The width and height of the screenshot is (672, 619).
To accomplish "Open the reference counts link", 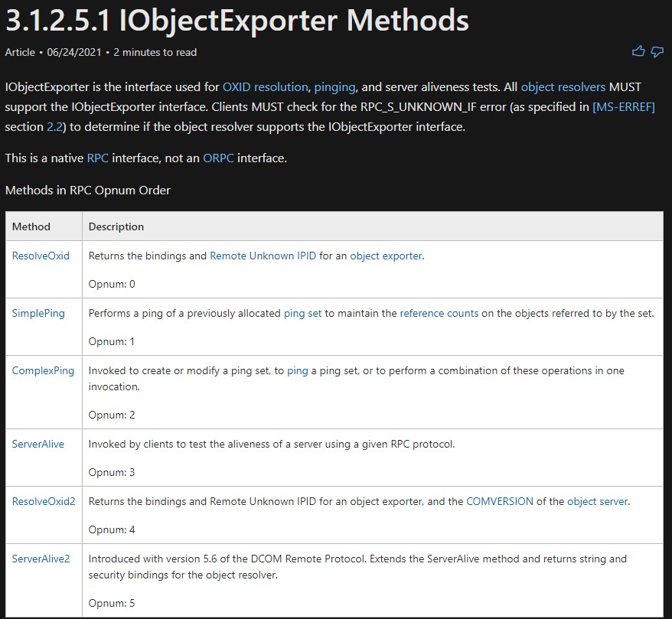I will tap(439, 313).
